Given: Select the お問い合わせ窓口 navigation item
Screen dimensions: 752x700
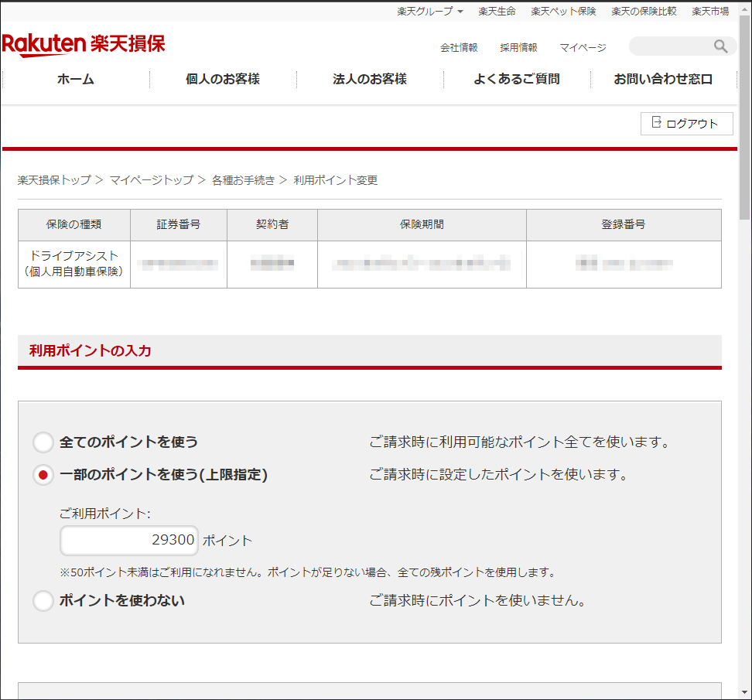Looking at the screenshot, I should [x=663, y=79].
